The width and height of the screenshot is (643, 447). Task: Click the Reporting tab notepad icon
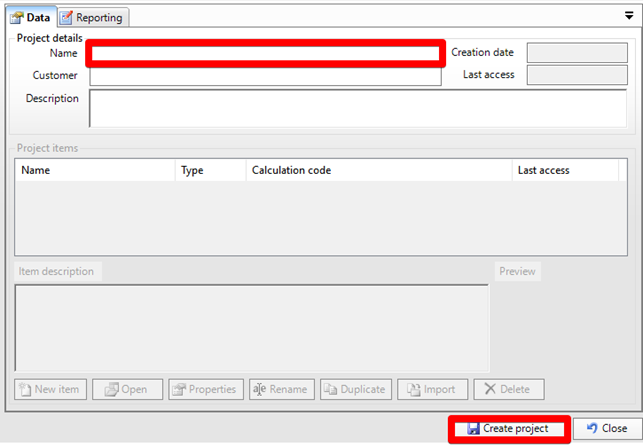(66, 18)
